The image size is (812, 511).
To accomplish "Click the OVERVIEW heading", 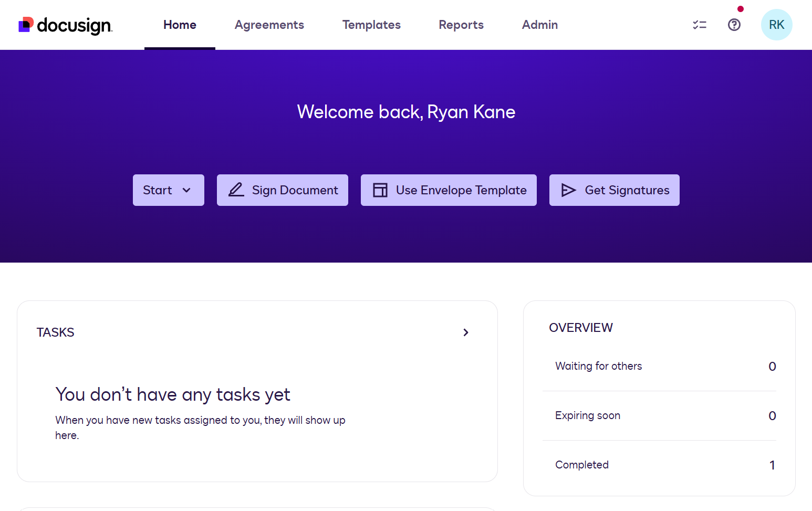I will tap(581, 328).
